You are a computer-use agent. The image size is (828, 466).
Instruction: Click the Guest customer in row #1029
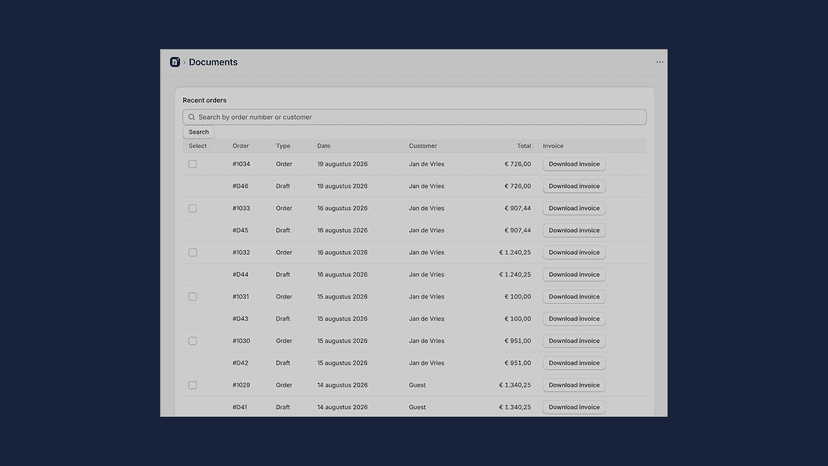tap(417, 385)
